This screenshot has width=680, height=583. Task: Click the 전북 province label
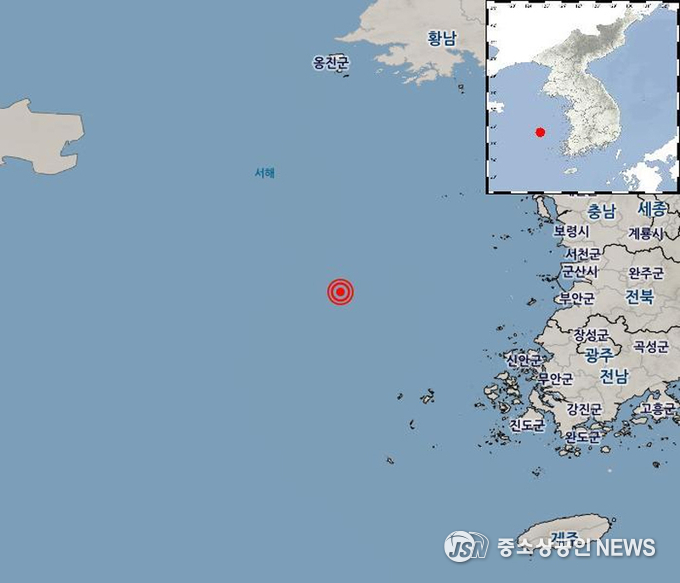[639, 296]
